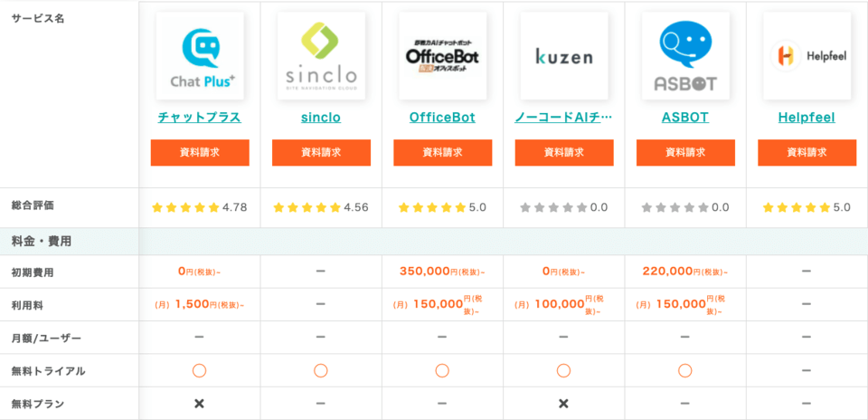
Task: Open the OfficeBot logo card
Action: click(x=443, y=56)
